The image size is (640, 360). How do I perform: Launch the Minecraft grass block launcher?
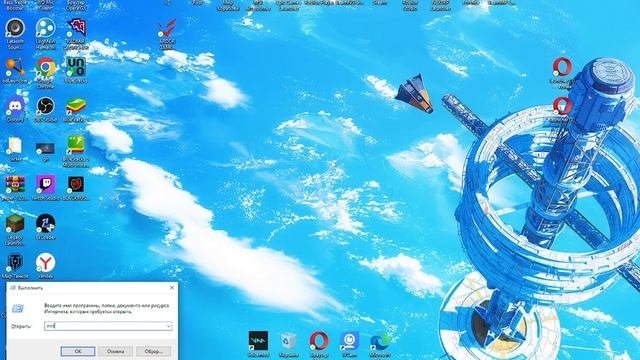click(15, 224)
